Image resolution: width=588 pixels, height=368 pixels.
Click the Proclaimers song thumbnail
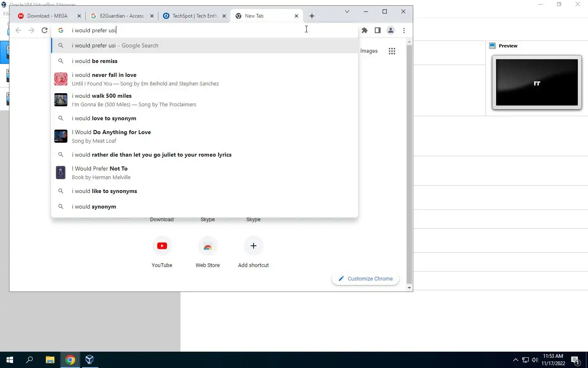pyautogui.click(x=61, y=100)
